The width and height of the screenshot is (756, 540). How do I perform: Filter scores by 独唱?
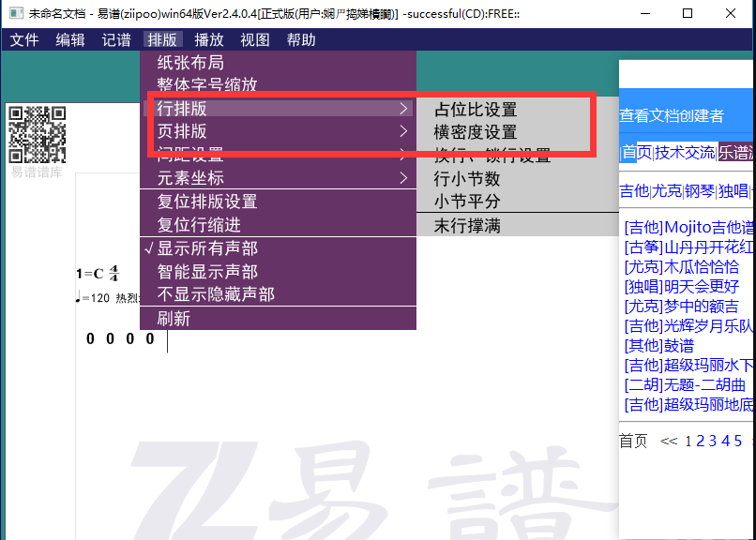point(733,191)
